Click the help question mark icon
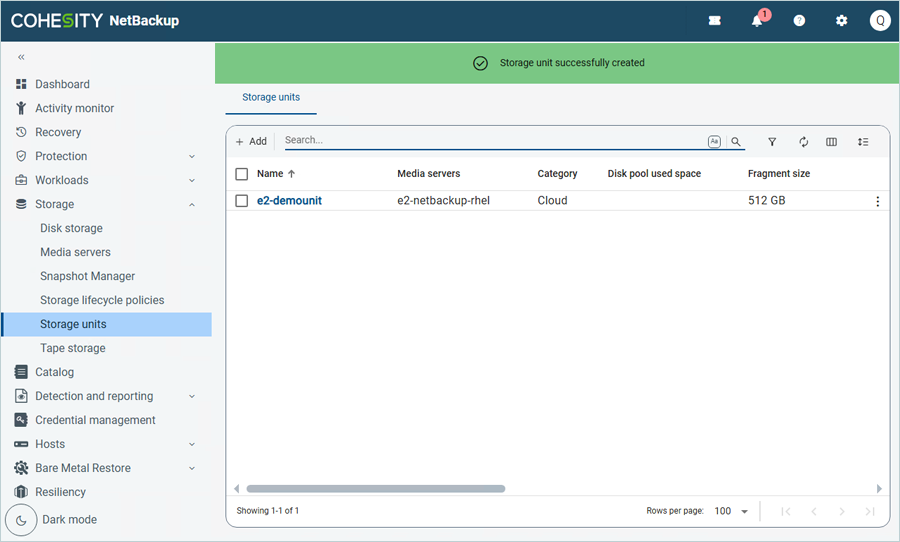 click(799, 21)
